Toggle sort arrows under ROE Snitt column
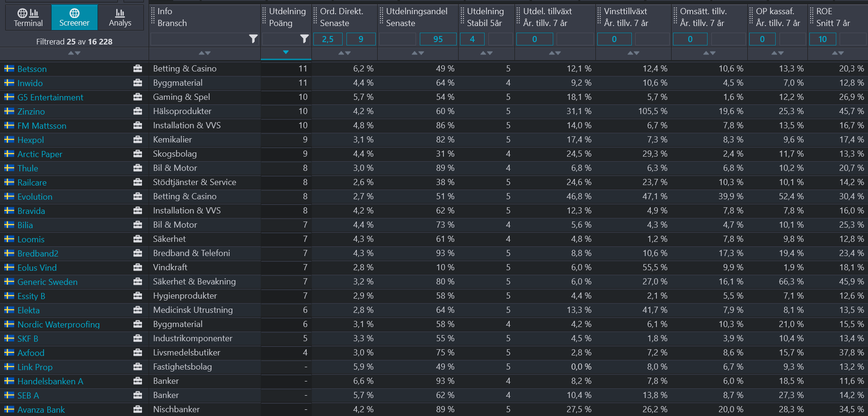This screenshot has height=416, width=868. click(x=838, y=53)
